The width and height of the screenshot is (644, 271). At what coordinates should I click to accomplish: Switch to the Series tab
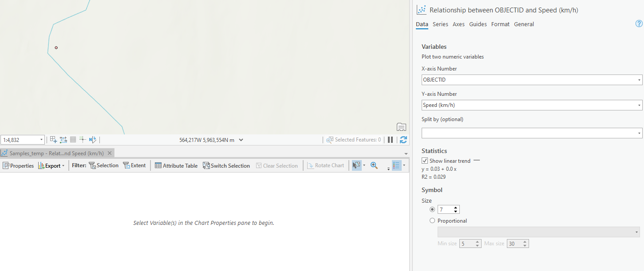[x=440, y=24]
